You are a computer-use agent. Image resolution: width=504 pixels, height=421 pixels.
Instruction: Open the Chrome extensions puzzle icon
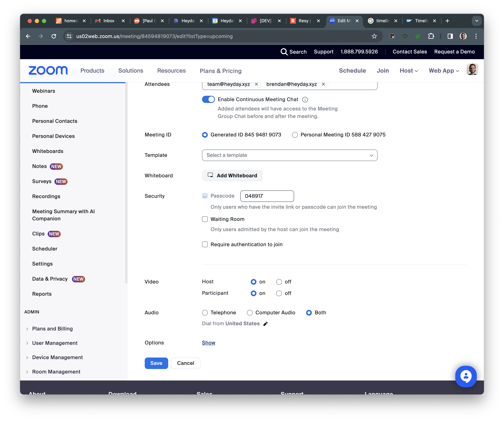point(431,36)
